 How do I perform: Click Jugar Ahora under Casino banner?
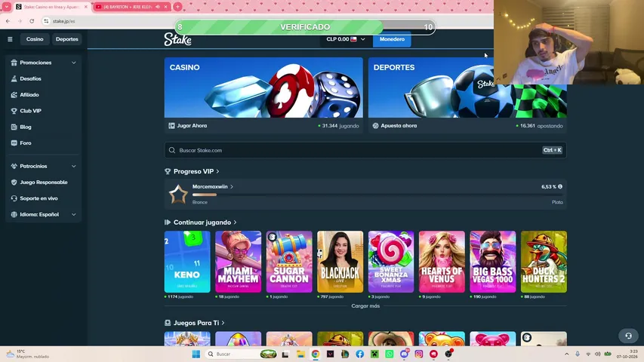click(x=192, y=126)
